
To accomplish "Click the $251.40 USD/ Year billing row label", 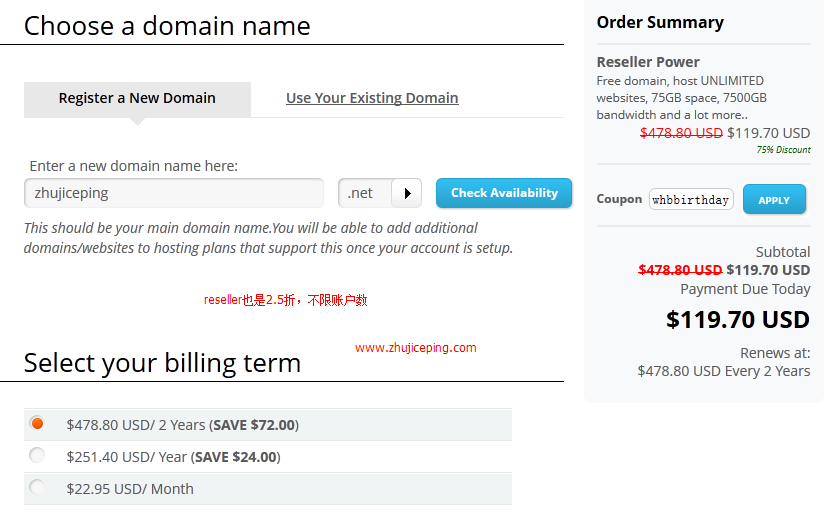I will coord(173,457).
